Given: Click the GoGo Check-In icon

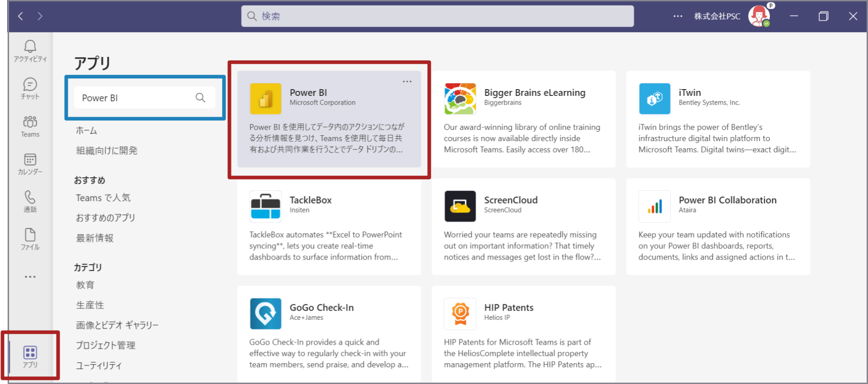Looking at the screenshot, I should 266,313.
